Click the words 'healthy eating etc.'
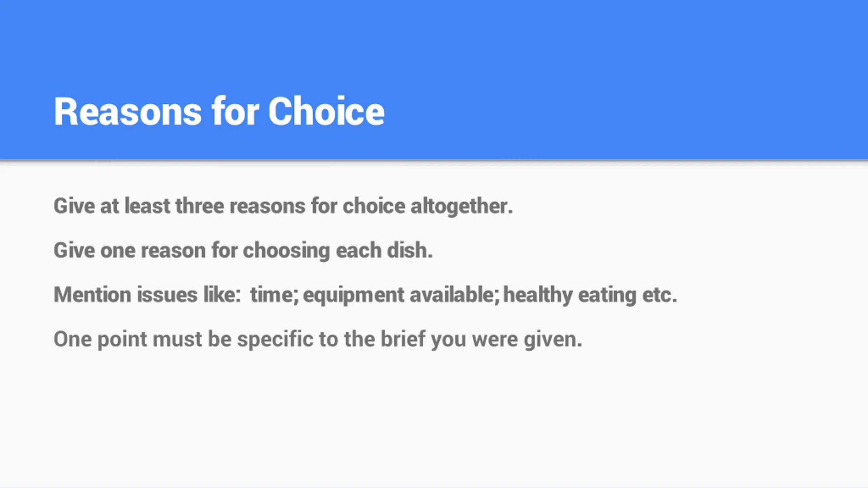The height and width of the screenshot is (488, 868). tap(590, 295)
